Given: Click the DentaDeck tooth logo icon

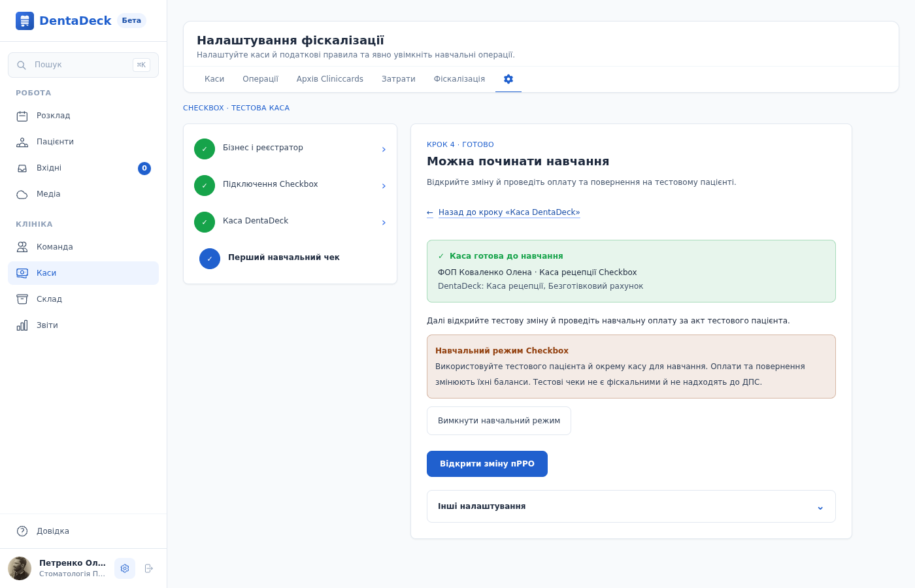Looking at the screenshot, I should (x=25, y=21).
